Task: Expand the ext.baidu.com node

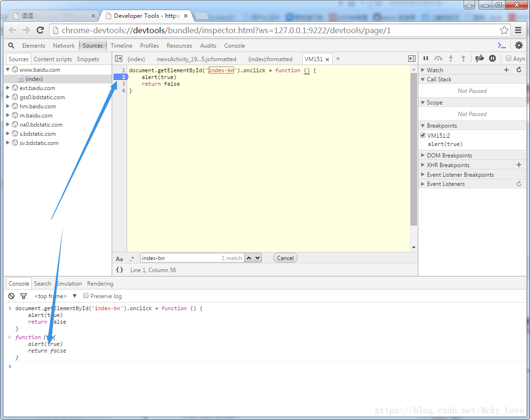Action: 8,88
